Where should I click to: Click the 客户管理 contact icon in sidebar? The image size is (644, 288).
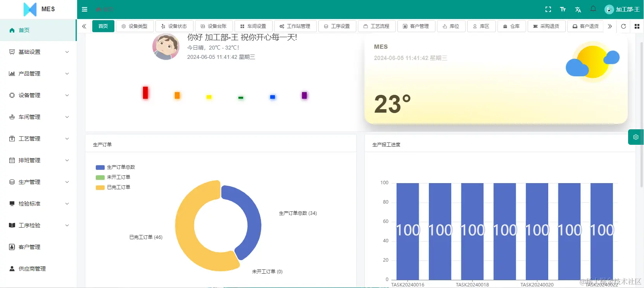point(12,247)
